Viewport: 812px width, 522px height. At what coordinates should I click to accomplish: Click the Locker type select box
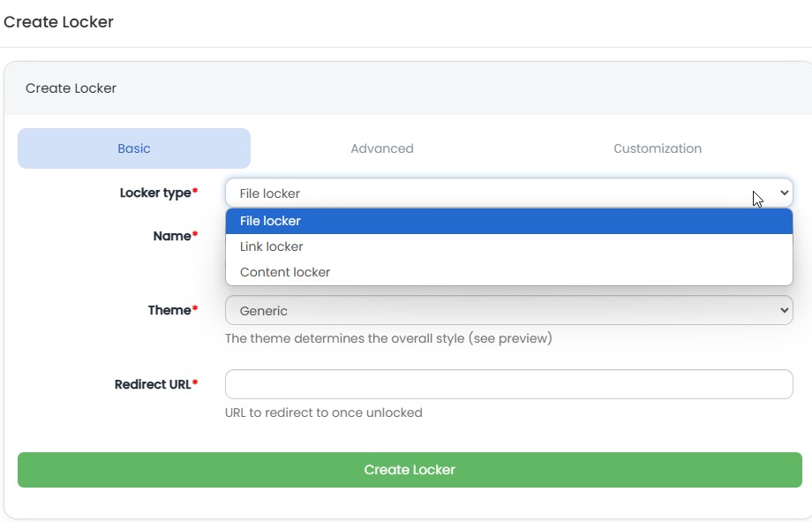494,193
